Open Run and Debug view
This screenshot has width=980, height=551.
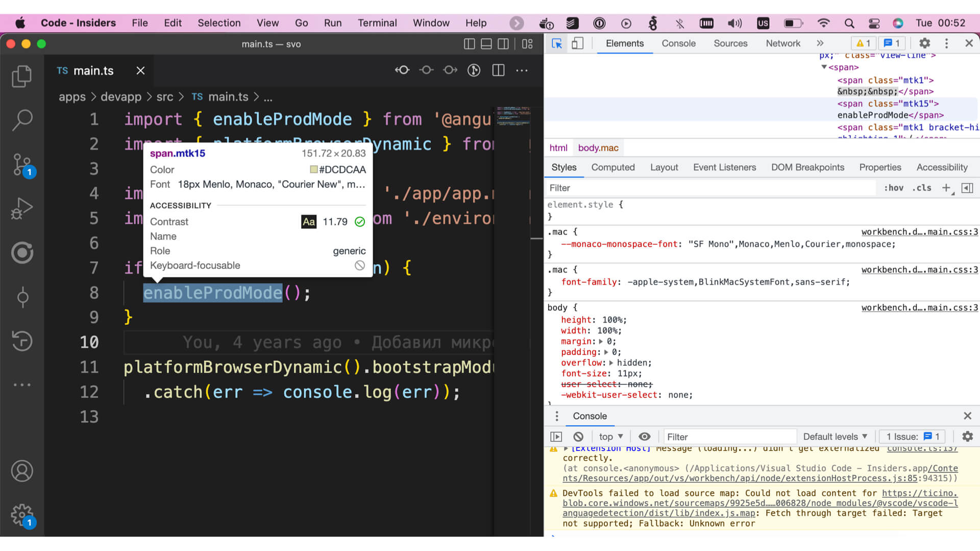click(22, 208)
